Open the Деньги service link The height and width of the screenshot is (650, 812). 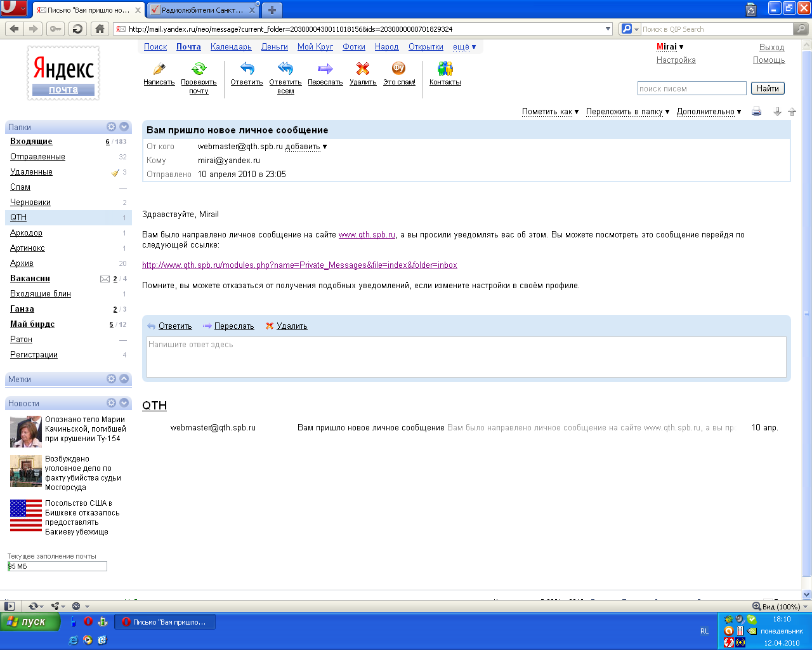[x=275, y=47]
